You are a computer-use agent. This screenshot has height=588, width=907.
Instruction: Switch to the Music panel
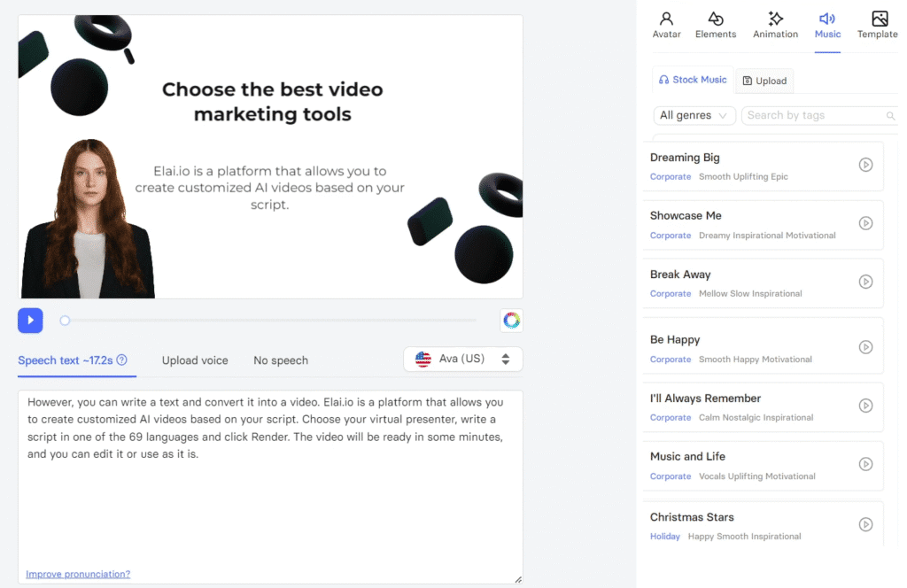coord(827,26)
